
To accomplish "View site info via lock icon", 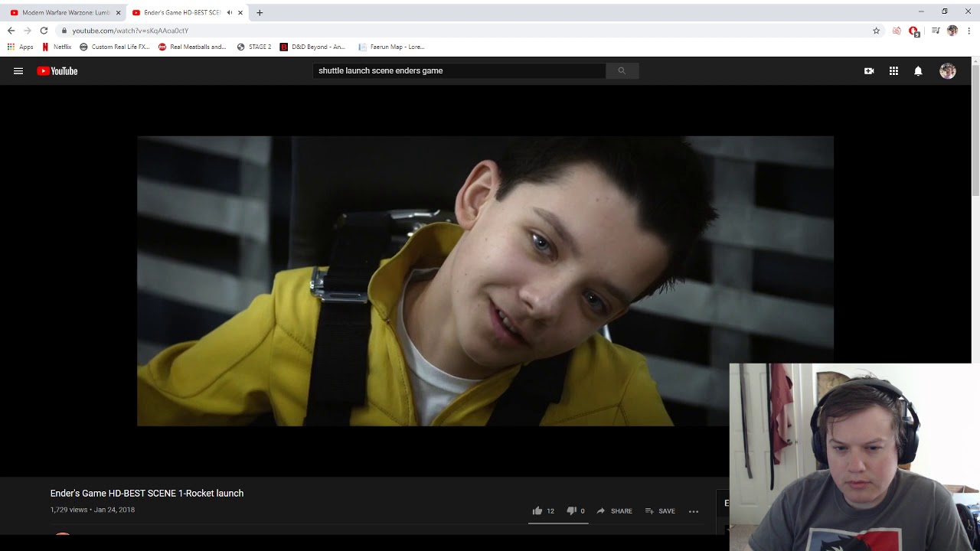I will click(x=64, y=31).
